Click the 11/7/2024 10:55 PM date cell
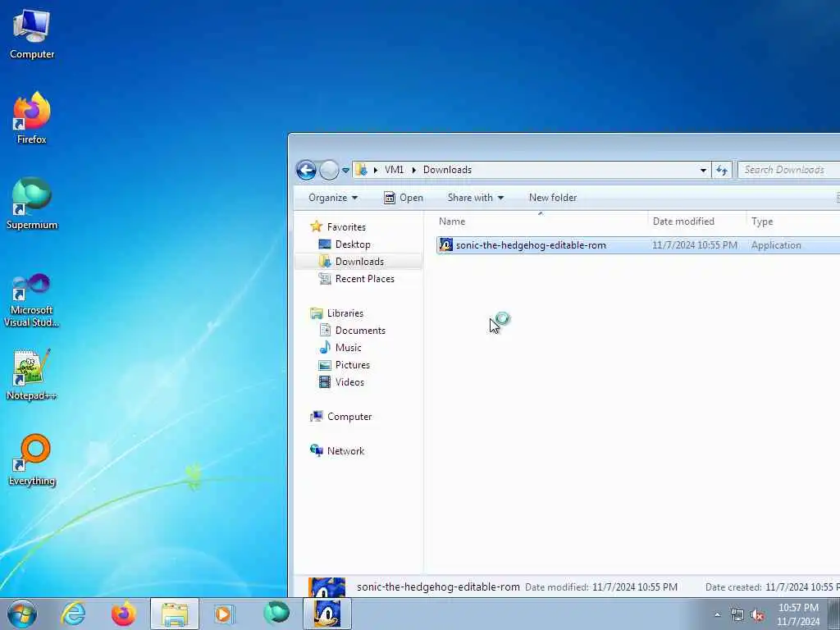The width and height of the screenshot is (840, 630). click(x=694, y=245)
